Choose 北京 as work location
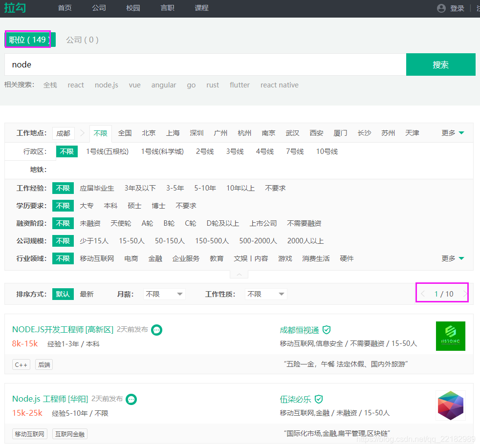 click(x=149, y=133)
